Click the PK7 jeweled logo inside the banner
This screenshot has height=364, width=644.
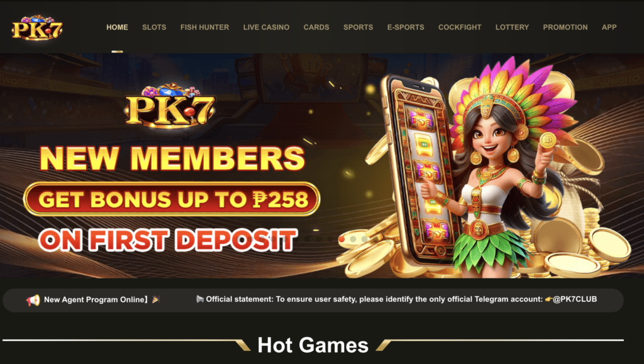[x=170, y=106]
